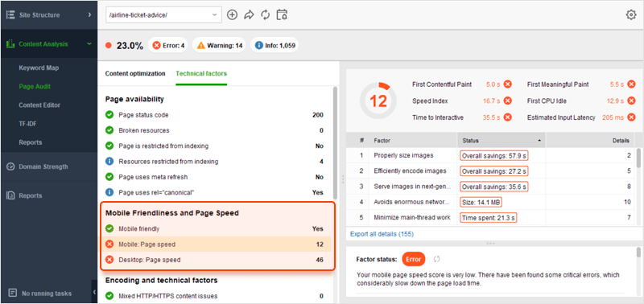Click the add page plus icon
The width and height of the screenshot is (644, 304).
point(233,15)
